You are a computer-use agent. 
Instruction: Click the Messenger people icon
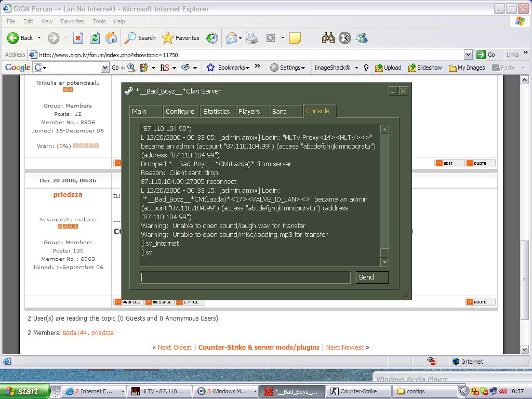coord(362,38)
